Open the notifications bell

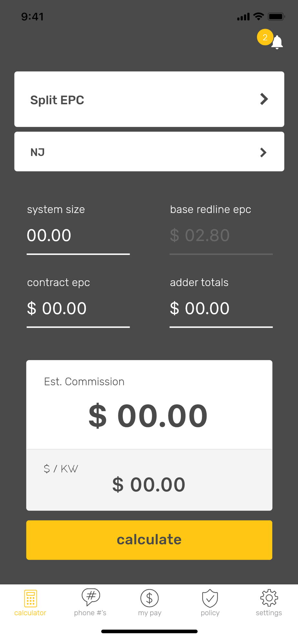pyautogui.click(x=277, y=43)
